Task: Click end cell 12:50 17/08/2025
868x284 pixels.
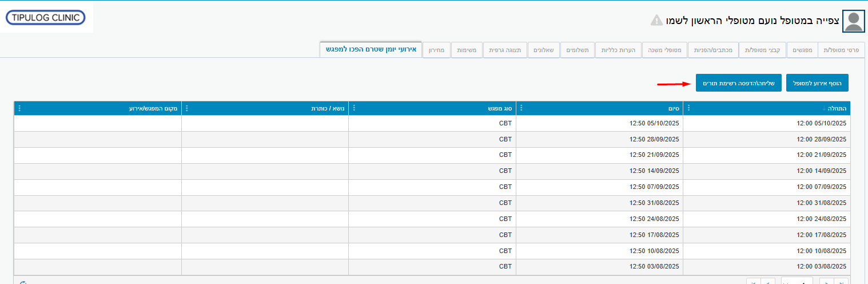Action: [x=599, y=235]
